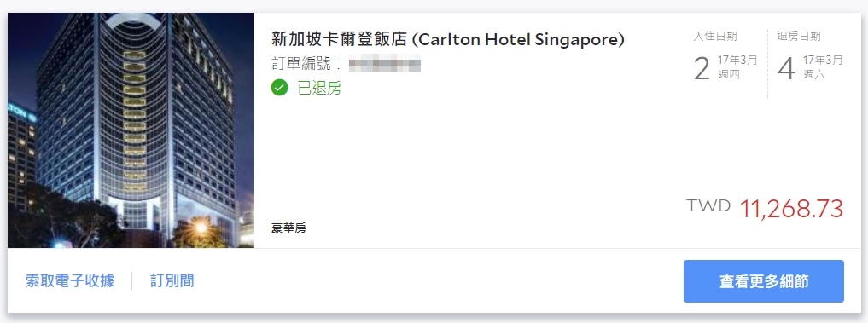Click the TWD currency label
The width and height of the screenshot is (868, 323).
coord(708,205)
